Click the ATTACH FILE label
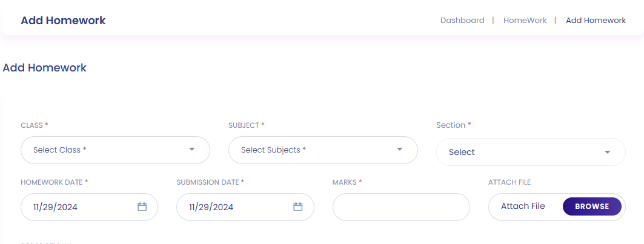 (x=510, y=182)
